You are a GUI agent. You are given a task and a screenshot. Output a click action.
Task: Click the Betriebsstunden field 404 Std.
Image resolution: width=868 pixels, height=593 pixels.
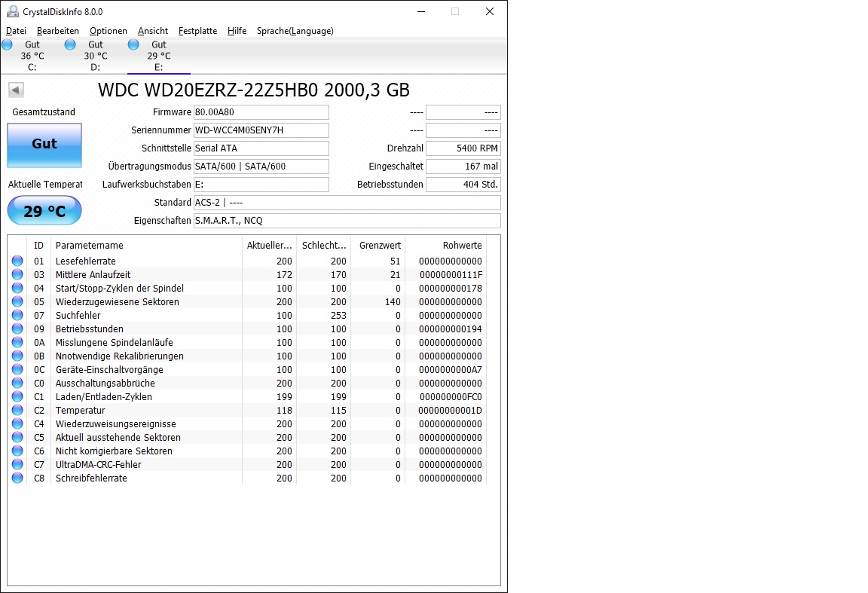point(463,185)
